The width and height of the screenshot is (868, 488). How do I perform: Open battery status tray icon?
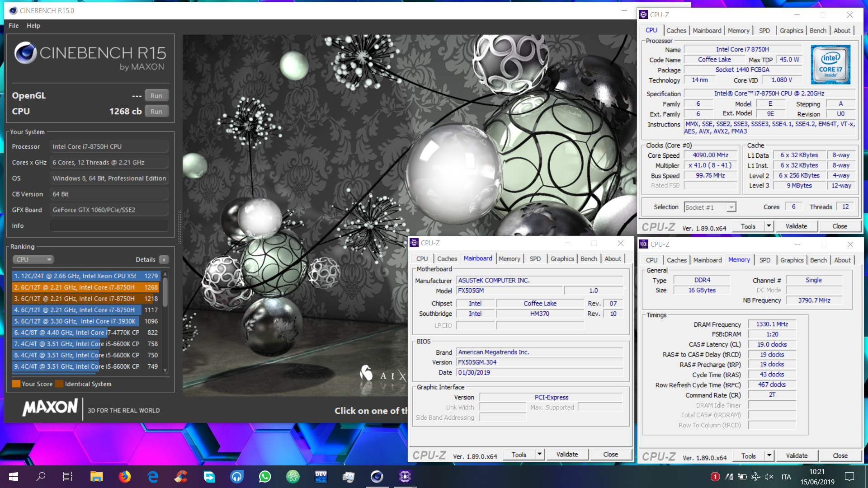742,477
